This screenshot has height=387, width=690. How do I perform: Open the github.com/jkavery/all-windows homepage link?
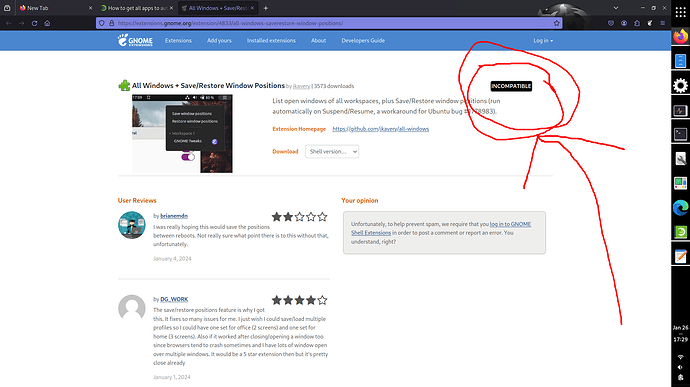coord(381,129)
